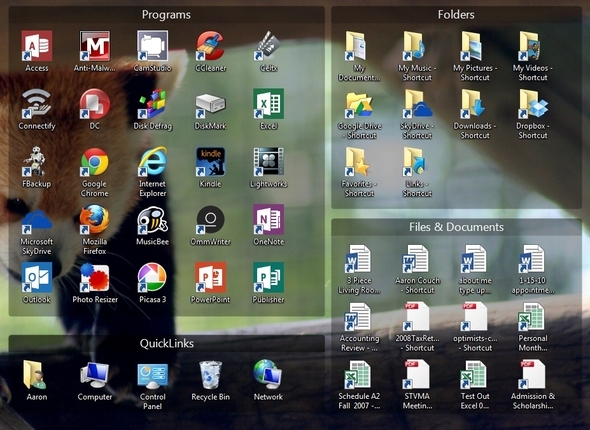Click the Programs fence title bar

tap(166, 15)
